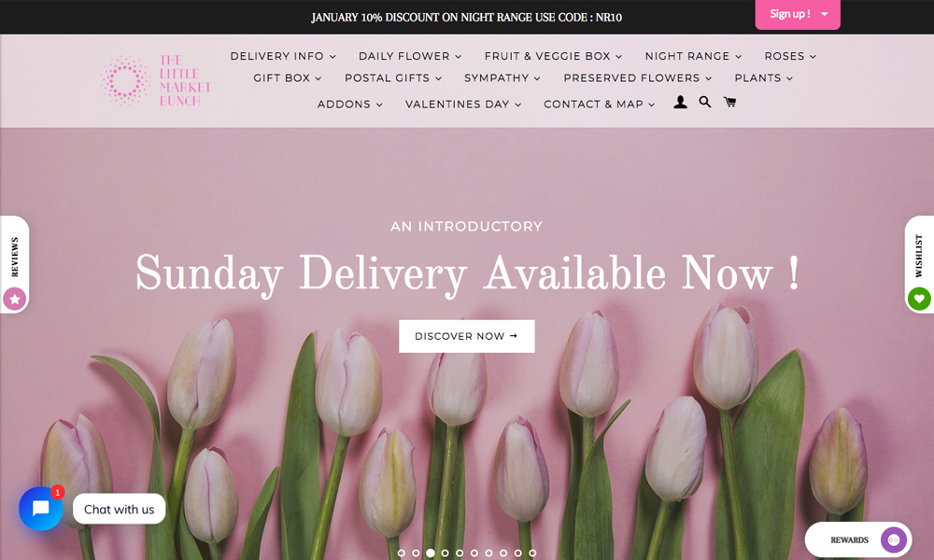Click the Discover Now button

tap(466, 336)
